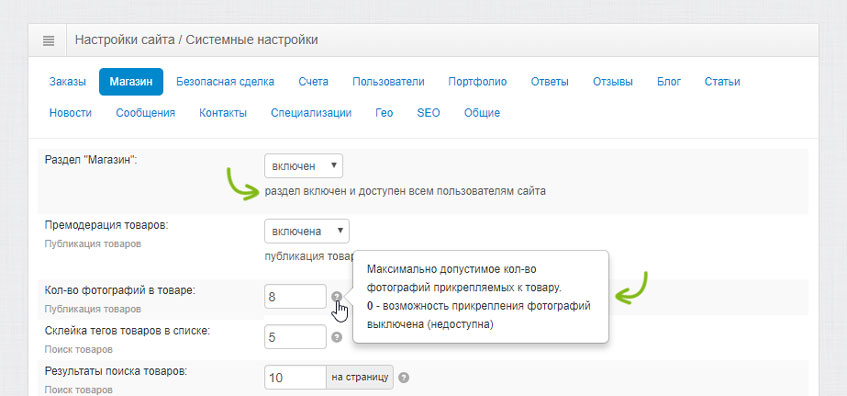Click the label 'Раздел "Магазин":'
847x396 pixels.
click(x=91, y=160)
